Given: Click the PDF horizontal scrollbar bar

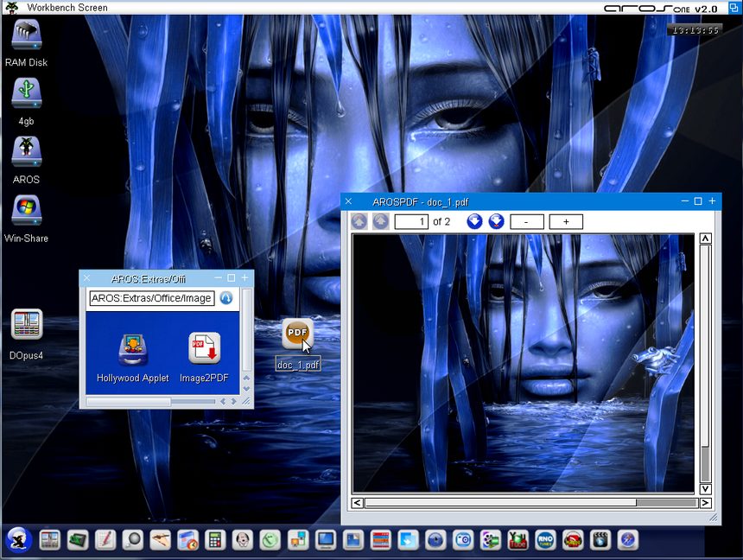Looking at the screenshot, I should 500,502.
